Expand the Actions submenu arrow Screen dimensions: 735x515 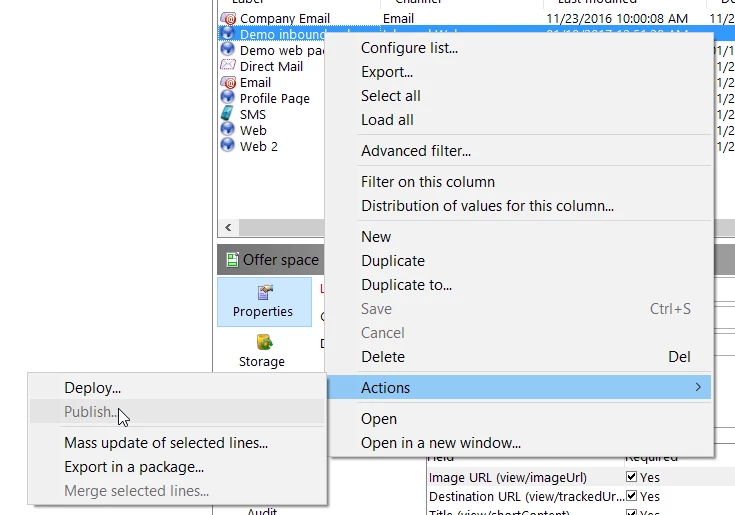698,387
